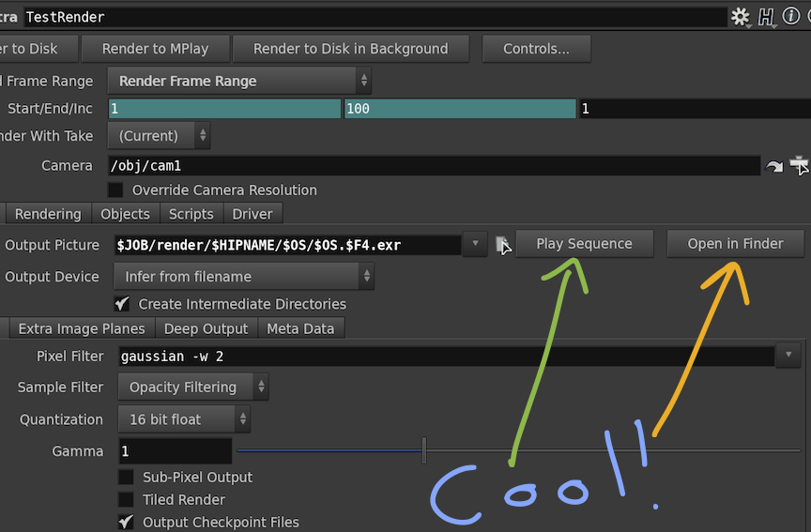Click the frame increment field
811x532 pixels.
tap(695, 109)
